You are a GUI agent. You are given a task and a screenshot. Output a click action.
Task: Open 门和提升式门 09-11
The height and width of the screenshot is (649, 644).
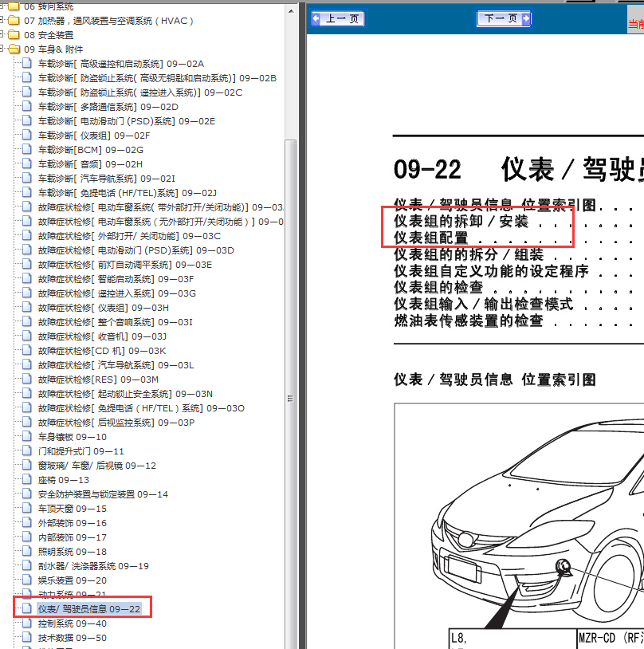tap(81, 451)
